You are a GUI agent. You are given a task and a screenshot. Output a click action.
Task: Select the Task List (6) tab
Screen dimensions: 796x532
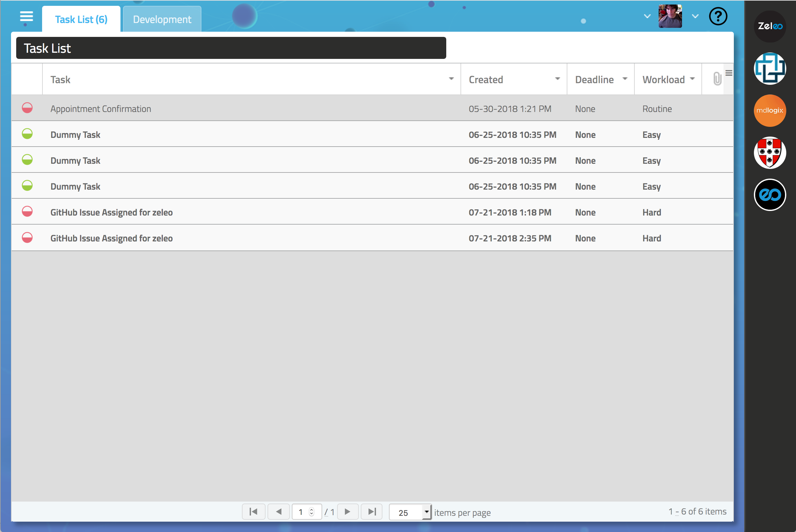pos(81,19)
